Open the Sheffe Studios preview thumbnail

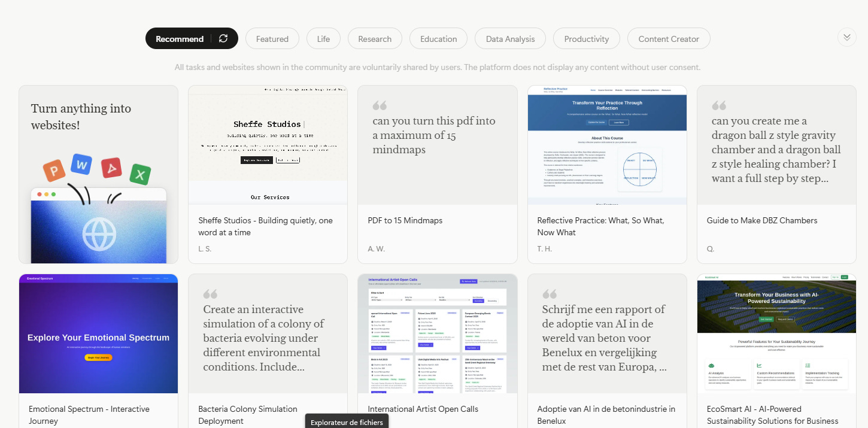coord(268,145)
